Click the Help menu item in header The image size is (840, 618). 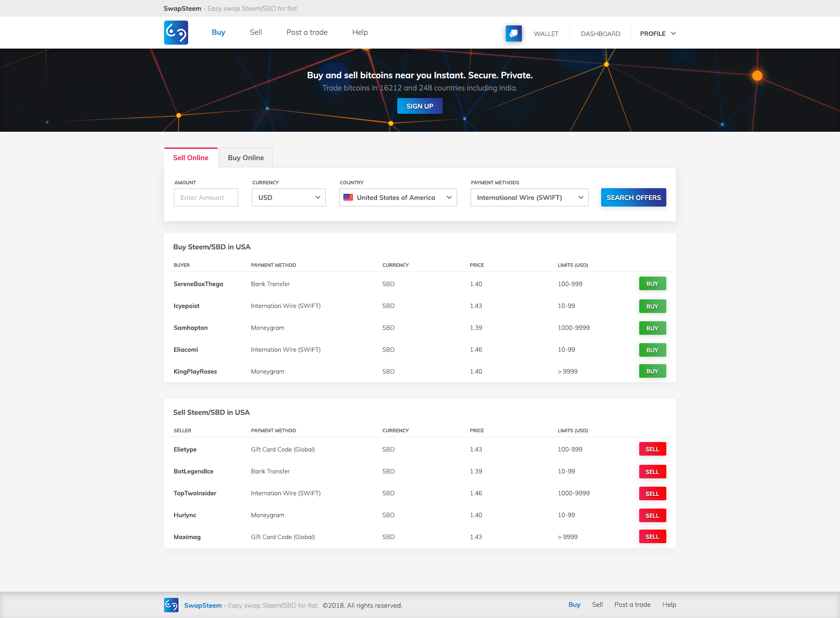(360, 32)
